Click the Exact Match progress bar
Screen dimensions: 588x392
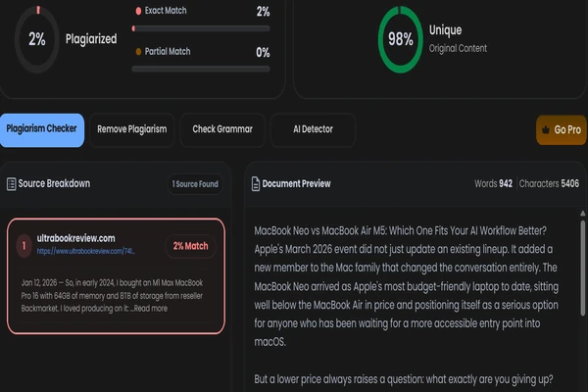(x=201, y=28)
